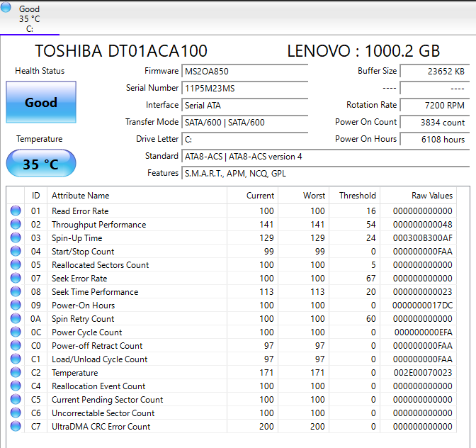Viewport: 476px width, 448px height.
Task: Select the UltraDMA CRC Error Count name
Action: point(101,427)
